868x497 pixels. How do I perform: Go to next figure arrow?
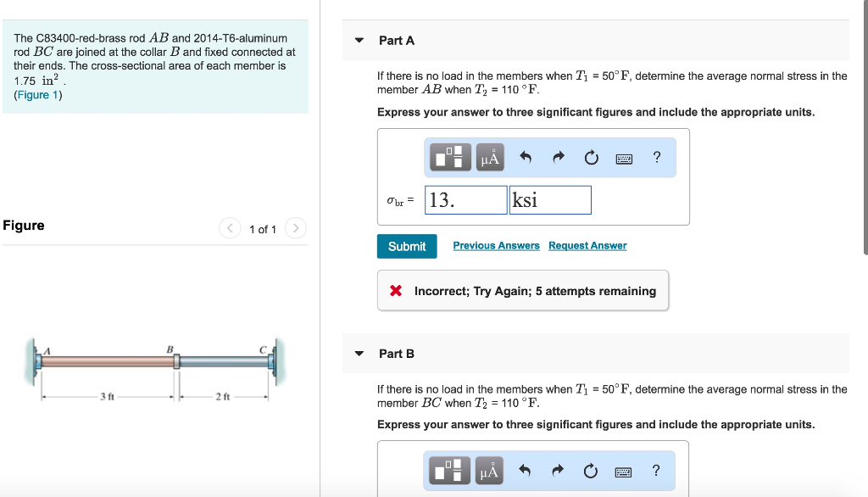pyautogui.click(x=295, y=228)
